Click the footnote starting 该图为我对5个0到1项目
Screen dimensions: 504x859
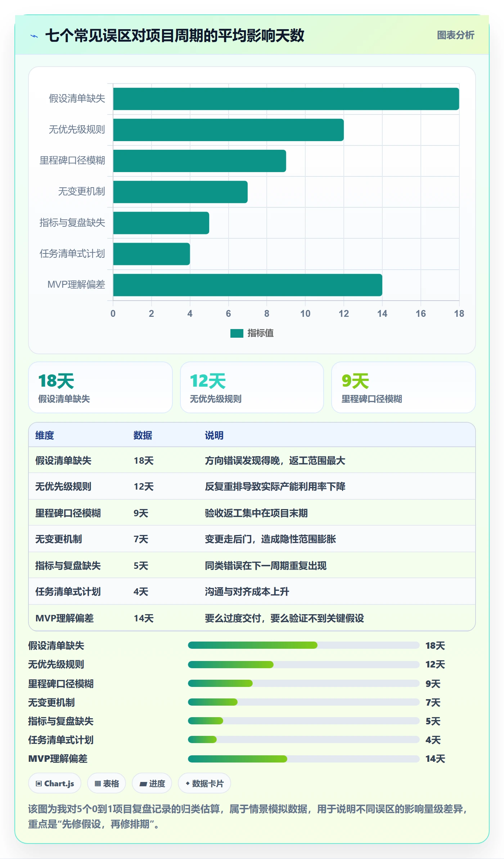coord(248,816)
